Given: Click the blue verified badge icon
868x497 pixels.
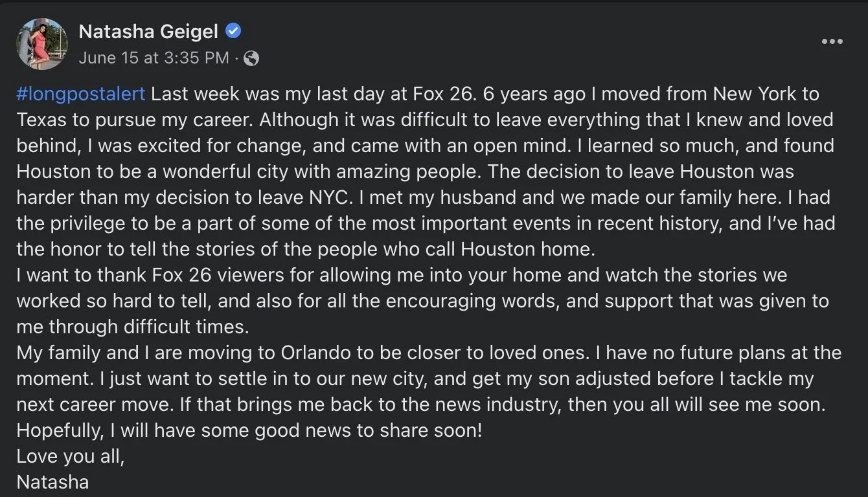Looking at the screenshot, I should pyautogui.click(x=233, y=30).
